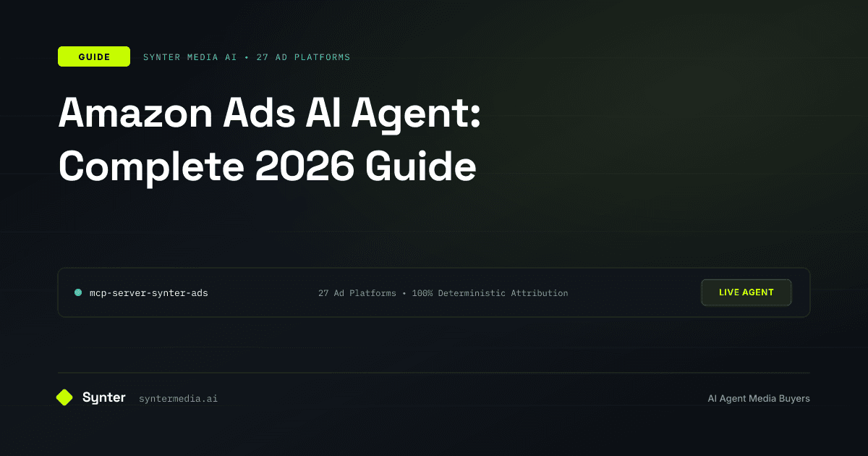
Task: Click the 'SYNTER MEDIA AI • 27 AD PLATFORMS' label
Action: tap(247, 57)
